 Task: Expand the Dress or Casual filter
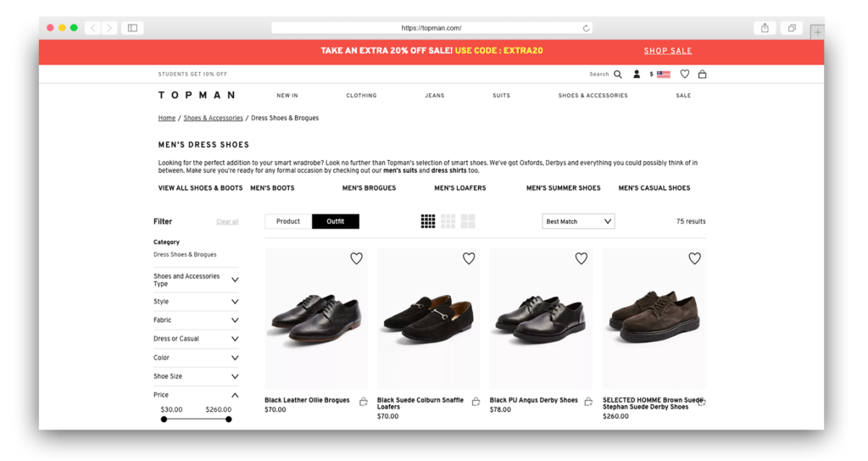pos(196,339)
